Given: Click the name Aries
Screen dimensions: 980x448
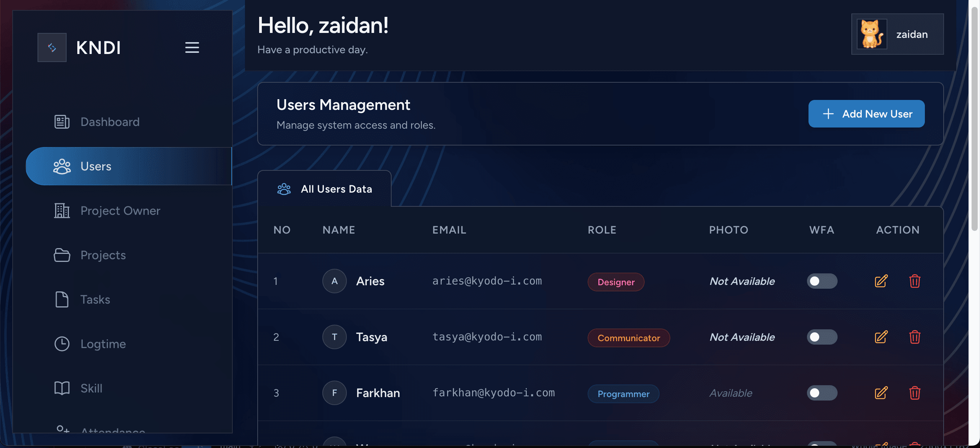Looking at the screenshot, I should (370, 281).
